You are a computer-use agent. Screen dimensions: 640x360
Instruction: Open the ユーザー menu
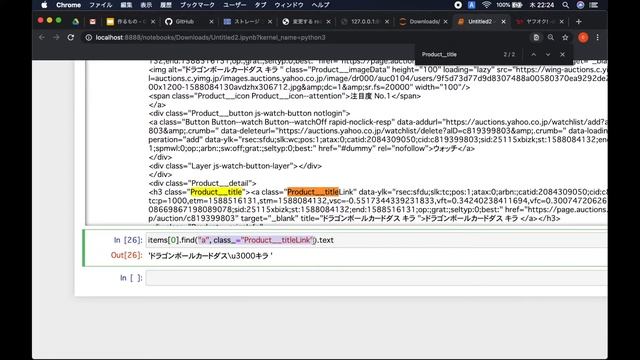point(234,5)
